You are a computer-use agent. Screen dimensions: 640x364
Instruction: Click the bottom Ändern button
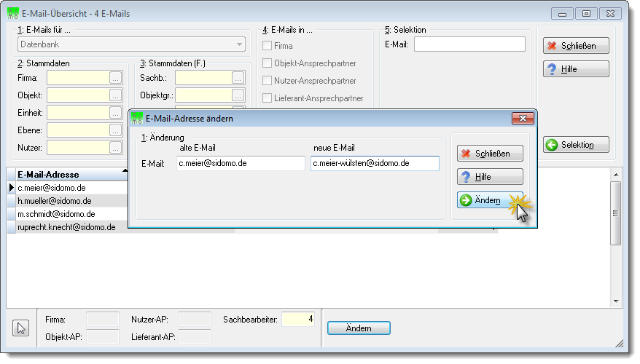(x=359, y=328)
